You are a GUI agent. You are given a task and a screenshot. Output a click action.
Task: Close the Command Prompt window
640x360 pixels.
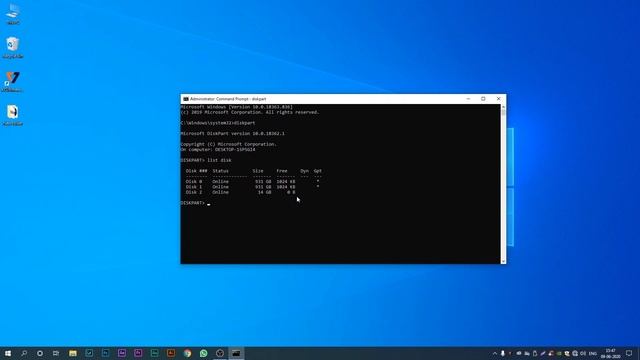(x=498, y=99)
